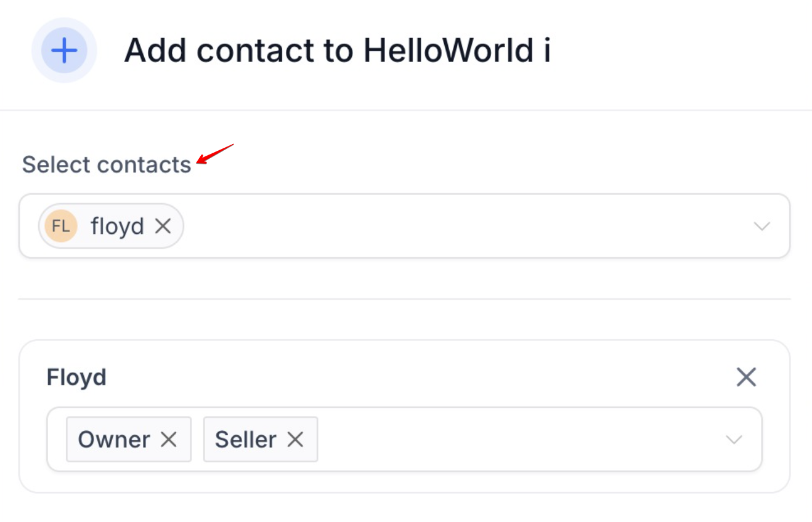Viewport: 812px width, 522px height.
Task: Click the blue plus icon
Action: click(x=64, y=50)
